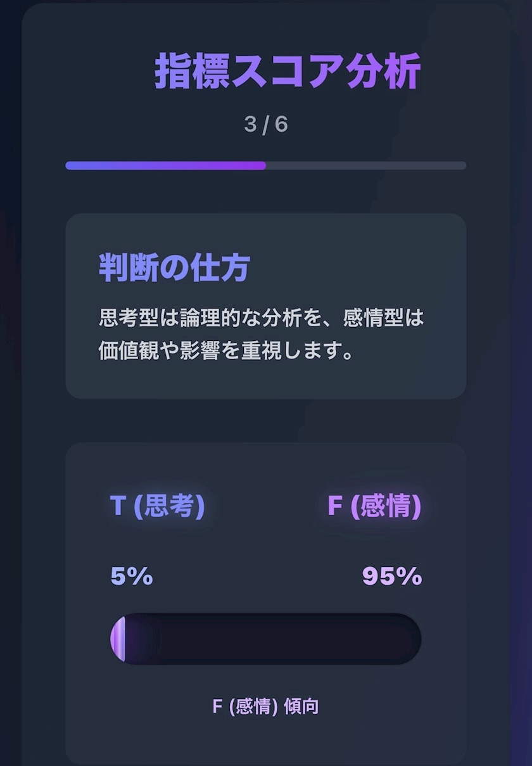Click the bright purple fill of the T/F score bar
The height and width of the screenshot is (766, 532).
coord(118,638)
